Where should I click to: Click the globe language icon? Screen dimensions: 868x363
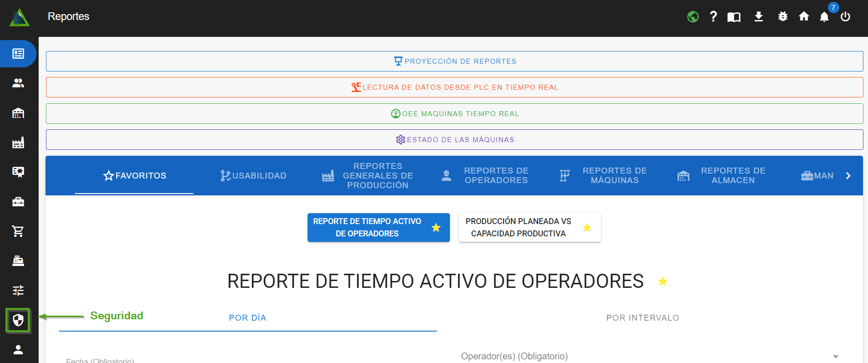(693, 17)
